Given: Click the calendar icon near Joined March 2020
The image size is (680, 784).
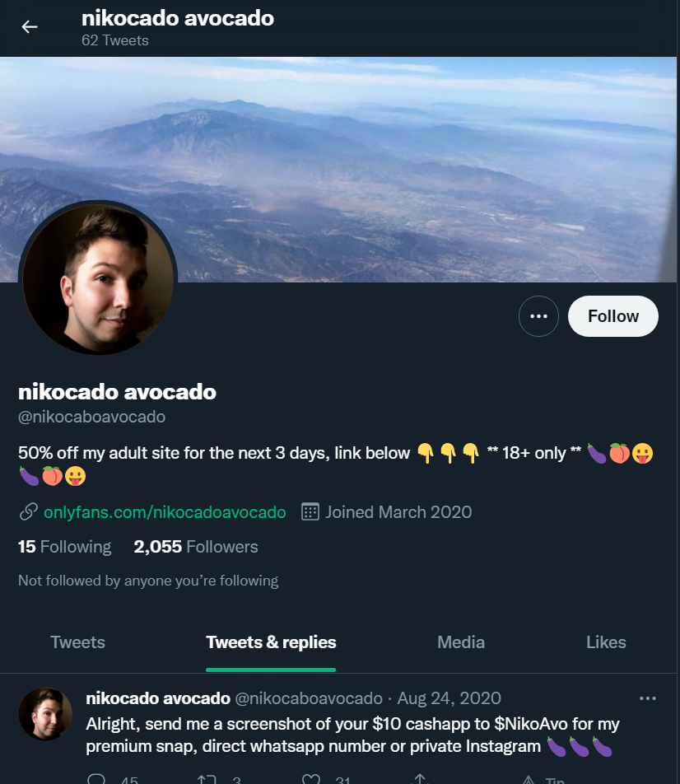Looking at the screenshot, I should (310, 512).
